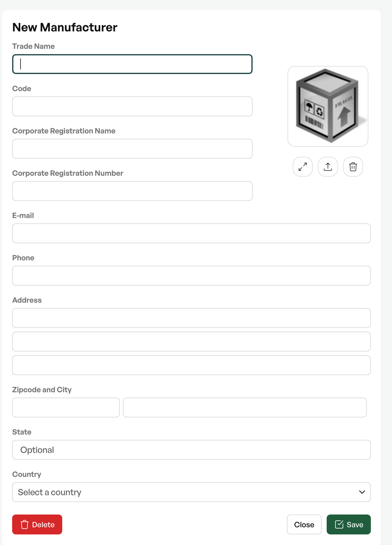
Task: Click the Corporate Registration Number field
Action: pos(132,191)
